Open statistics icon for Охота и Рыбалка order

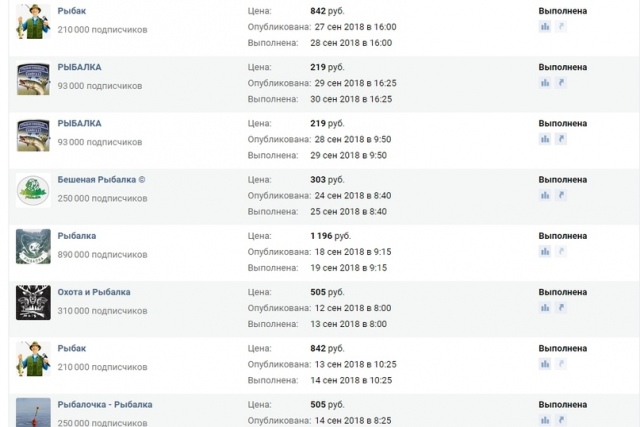(545, 308)
